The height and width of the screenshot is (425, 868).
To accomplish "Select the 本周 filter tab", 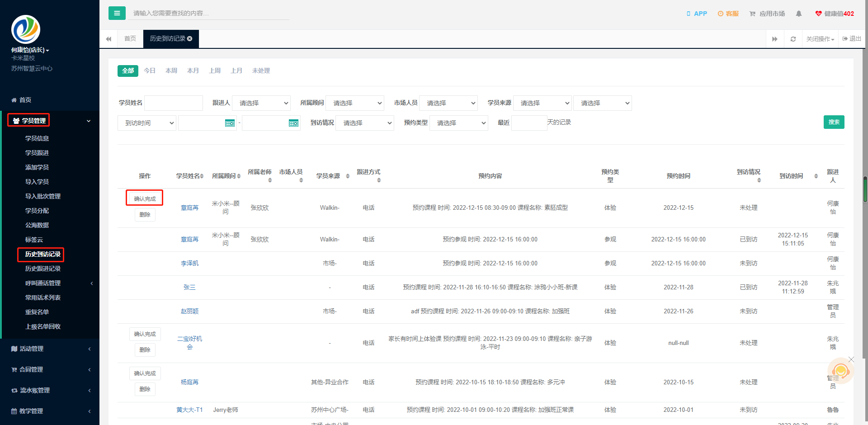I will click(x=171, y=71).
